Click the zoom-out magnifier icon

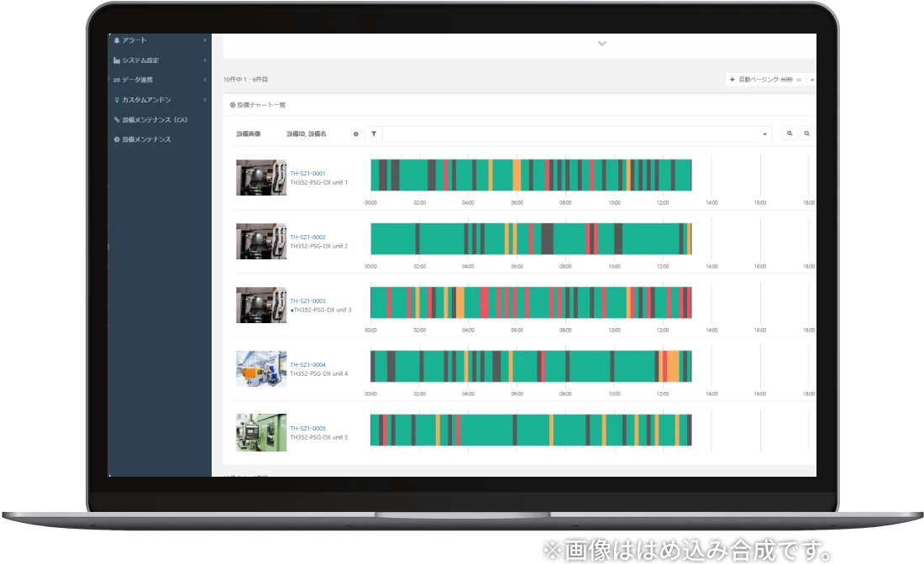(806, 134)
